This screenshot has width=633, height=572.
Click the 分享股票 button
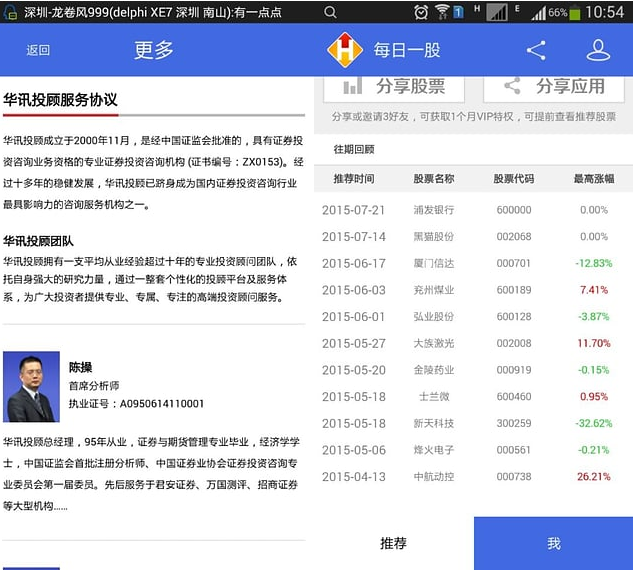point(394,88)
